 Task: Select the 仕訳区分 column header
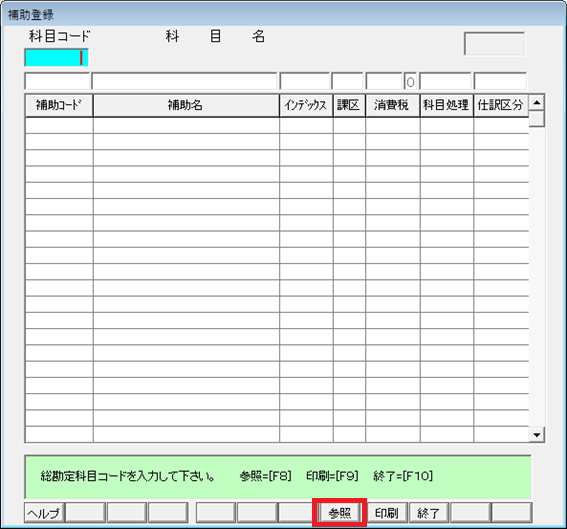(x=501, y=105)
